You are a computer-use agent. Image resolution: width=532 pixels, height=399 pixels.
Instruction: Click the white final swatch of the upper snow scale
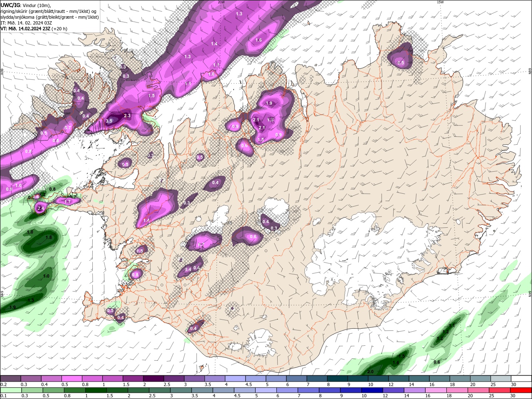pyautogui.click(x=521, y=379)
